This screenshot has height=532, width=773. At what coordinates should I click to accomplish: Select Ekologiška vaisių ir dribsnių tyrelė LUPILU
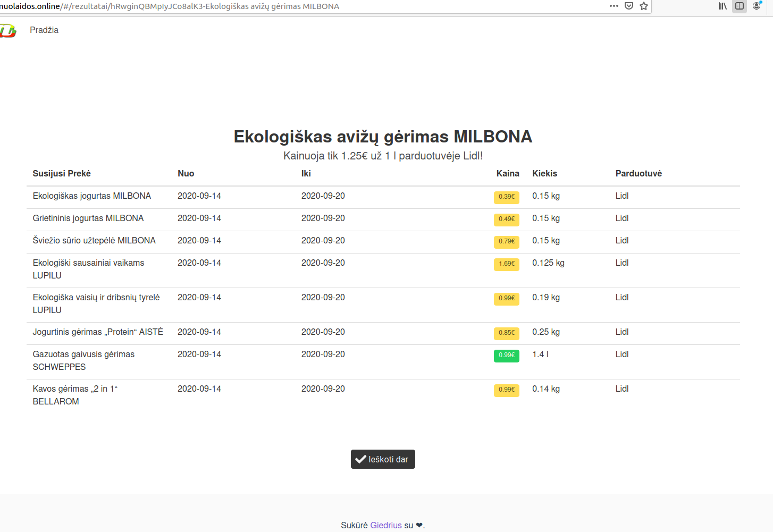point(96,303)
